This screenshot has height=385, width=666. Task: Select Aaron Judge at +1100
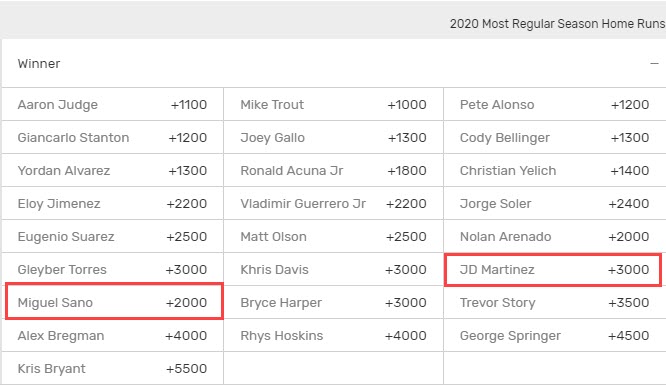click(113, 105)
